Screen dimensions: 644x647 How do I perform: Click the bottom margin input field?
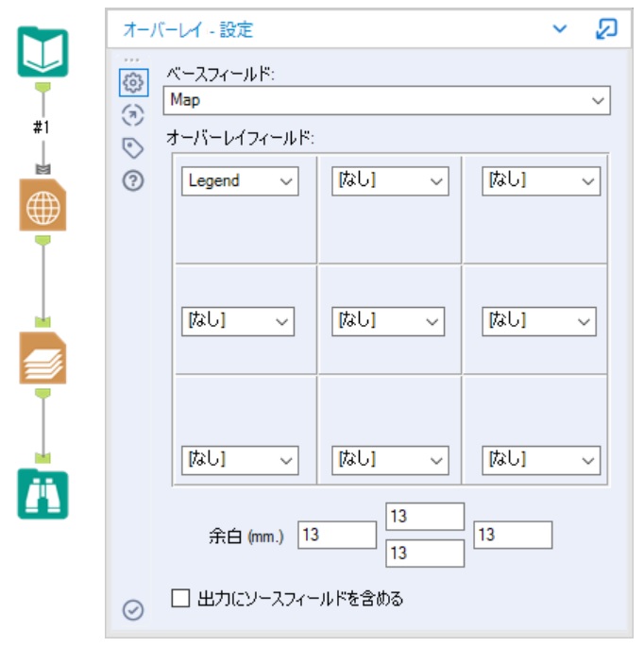pos(425,553)
